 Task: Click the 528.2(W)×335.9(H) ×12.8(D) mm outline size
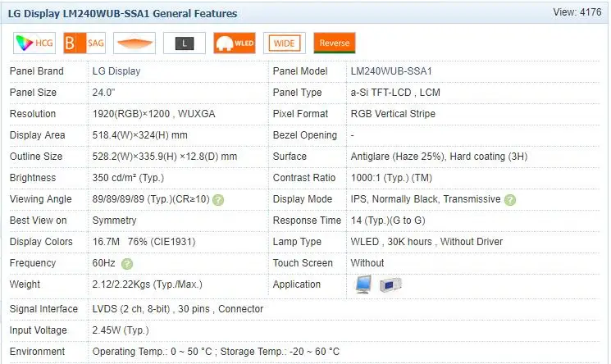point(165,157)
